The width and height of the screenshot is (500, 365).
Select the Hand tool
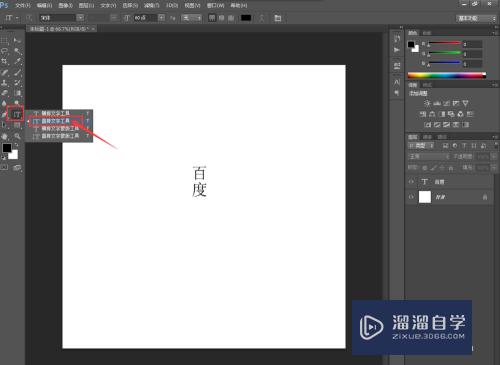coord(5,136)
